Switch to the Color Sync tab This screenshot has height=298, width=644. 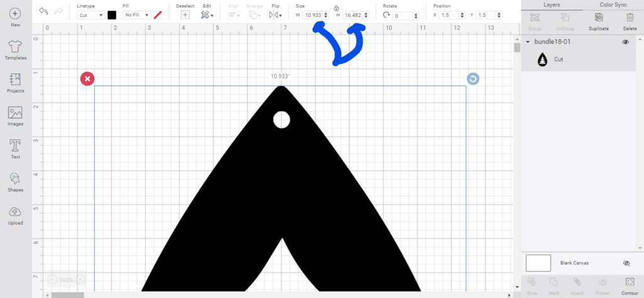coord(613,5)
